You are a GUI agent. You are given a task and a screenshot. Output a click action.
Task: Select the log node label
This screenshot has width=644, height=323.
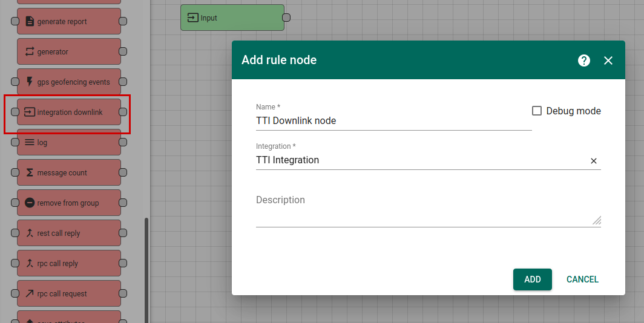click(x=42, y=143)
